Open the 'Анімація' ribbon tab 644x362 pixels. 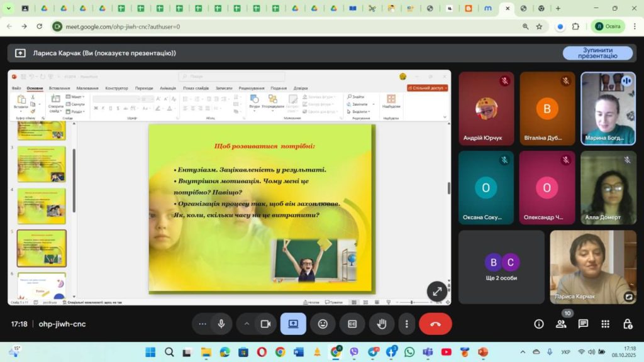(x=168, y=88)
